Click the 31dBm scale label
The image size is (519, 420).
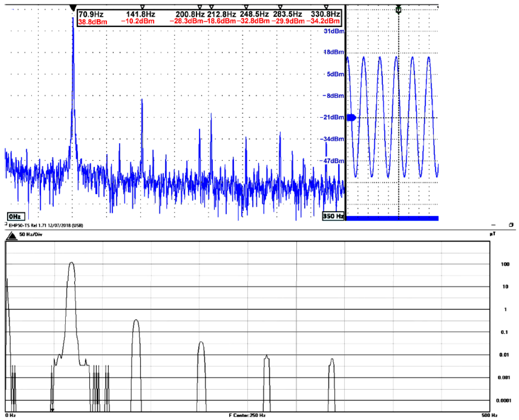point(334,31)
